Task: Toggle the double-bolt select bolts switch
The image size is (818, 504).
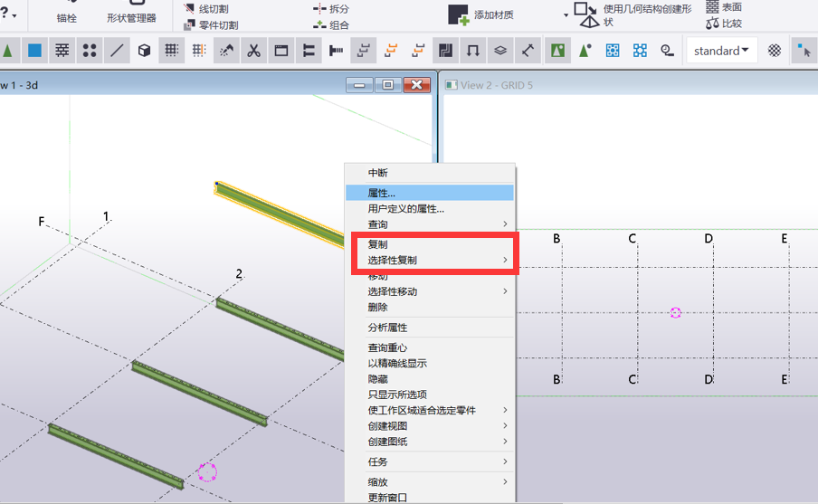Action: coord(309,51)
